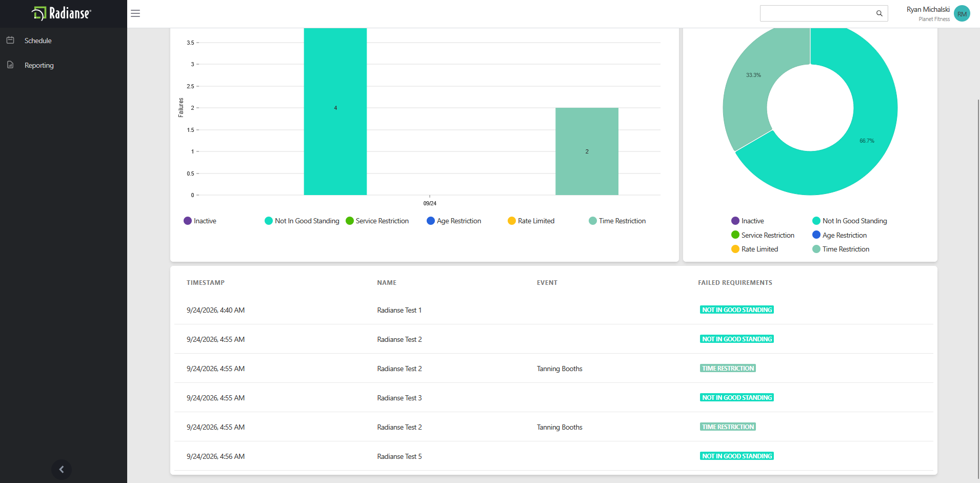Select the 9/24/2026, 4:40 AM timestamp
This screenshot has width=980, height=483.
pos(215,310)
